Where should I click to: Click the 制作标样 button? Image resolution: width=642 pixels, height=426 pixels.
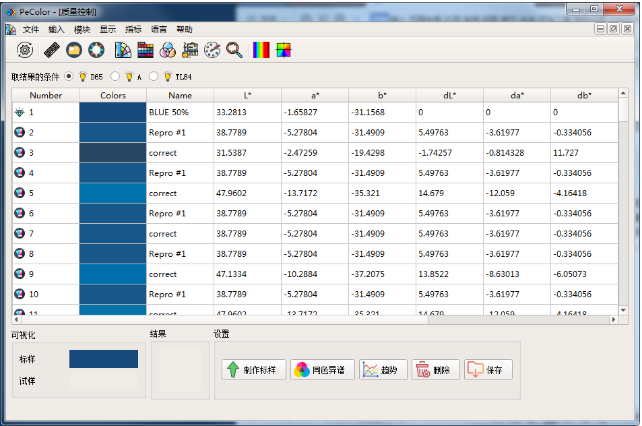pyautogui.click(x=254, y=369)
